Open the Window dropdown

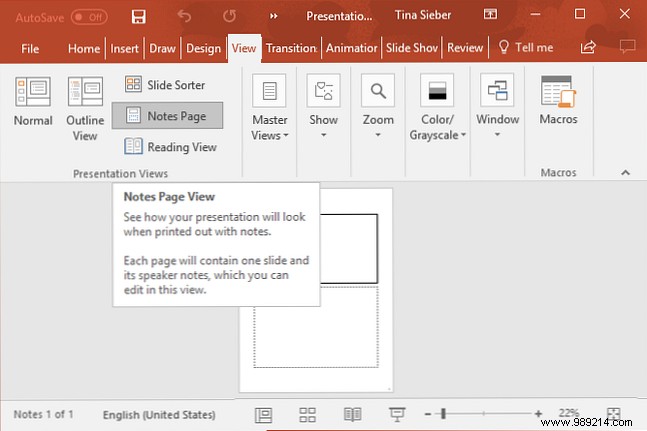tap(497, 106)
